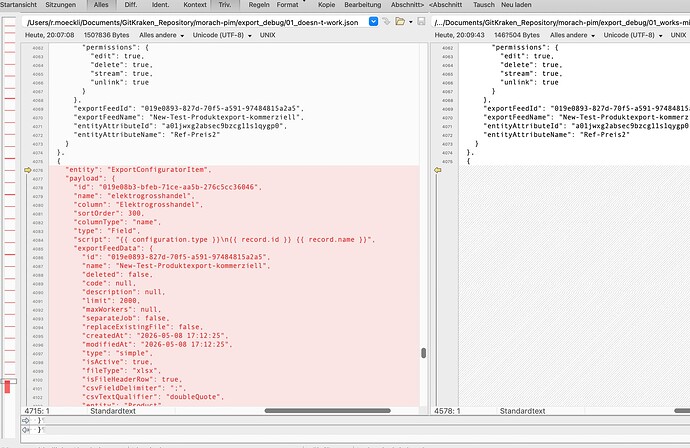690x448 pixels.
Task: Click right 'Standardtext' status entry
Action: click(522, 411)
